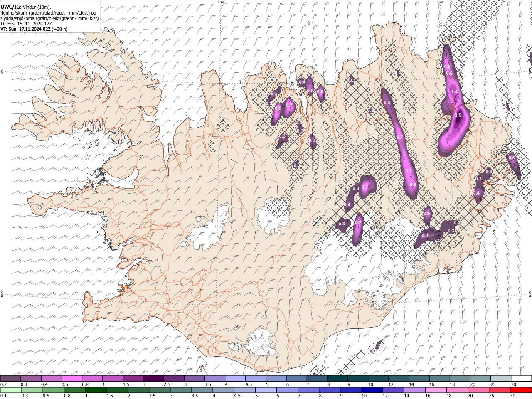This screenshot has height=399, width=532.
Task: Pick the upper legend swatch starting at 12
Action: (398, 378)
